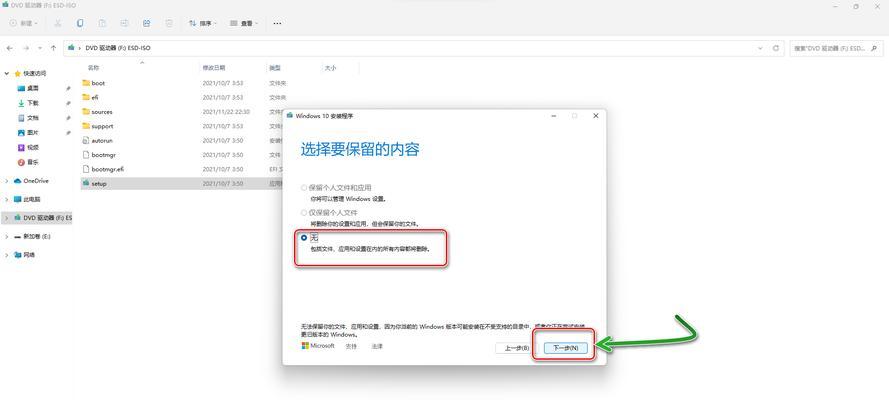Select the 无 (Nothing) radio option
This screenshot has width=889, height=400.
(304, 238)
